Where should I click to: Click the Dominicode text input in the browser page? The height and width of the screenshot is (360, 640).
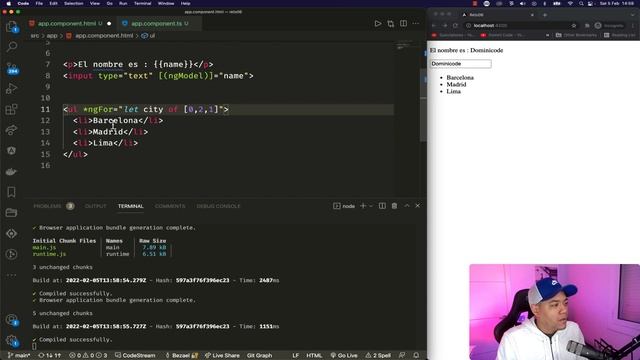pos(461,64)
